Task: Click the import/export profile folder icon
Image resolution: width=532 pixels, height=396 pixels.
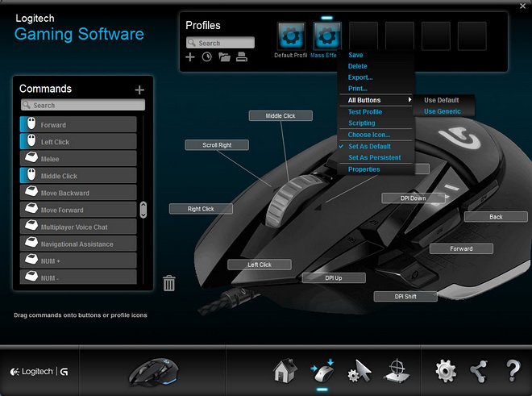Action: [x=224, y=57]
